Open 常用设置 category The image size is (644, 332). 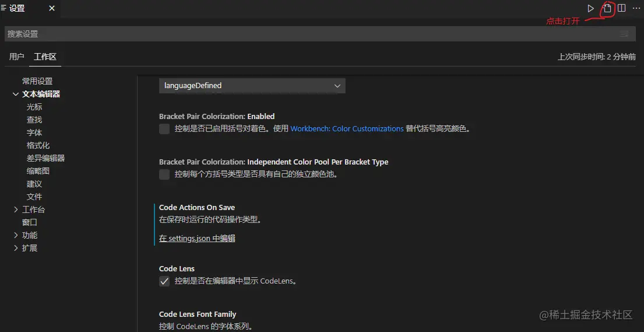(x=37, y=82)
